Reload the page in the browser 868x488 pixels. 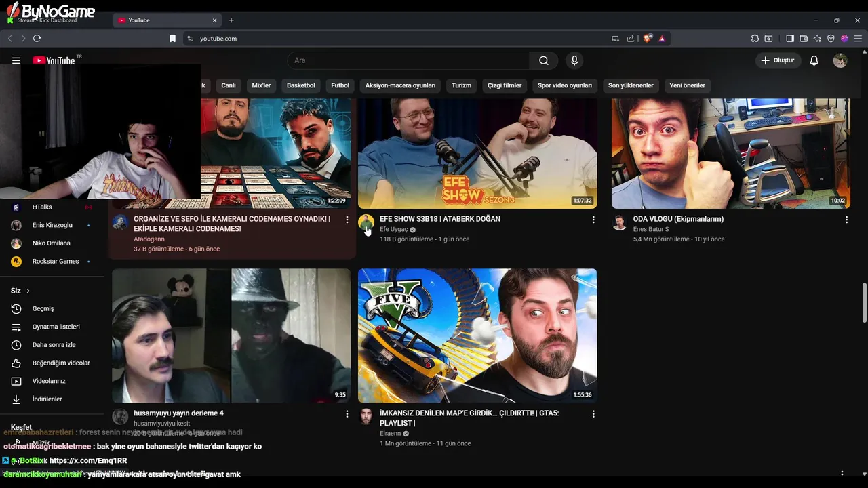(x=37, y=39)
